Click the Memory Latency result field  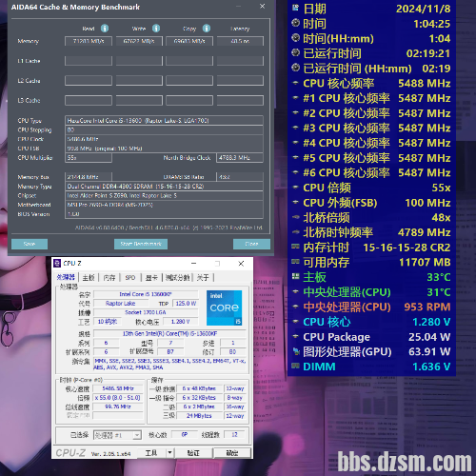pyautogui.click(x=240, y=41)
